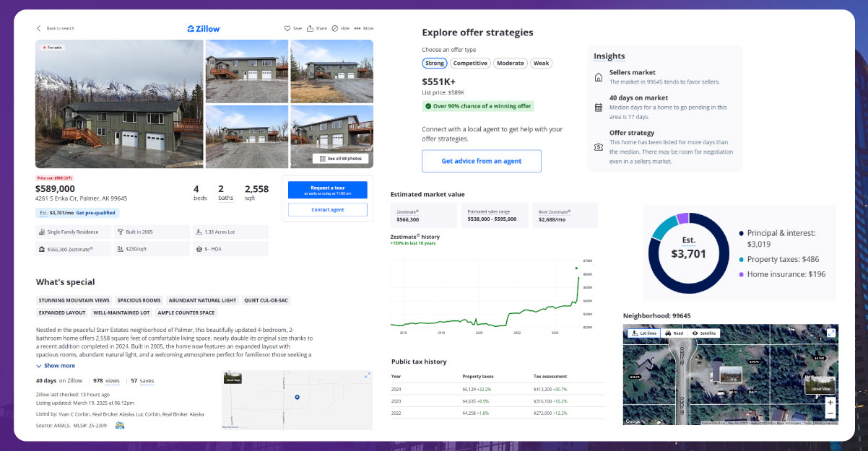Viewport: 868px width, 451px height.
Task: Click the Zillow logo at the top
Action: 203,28
